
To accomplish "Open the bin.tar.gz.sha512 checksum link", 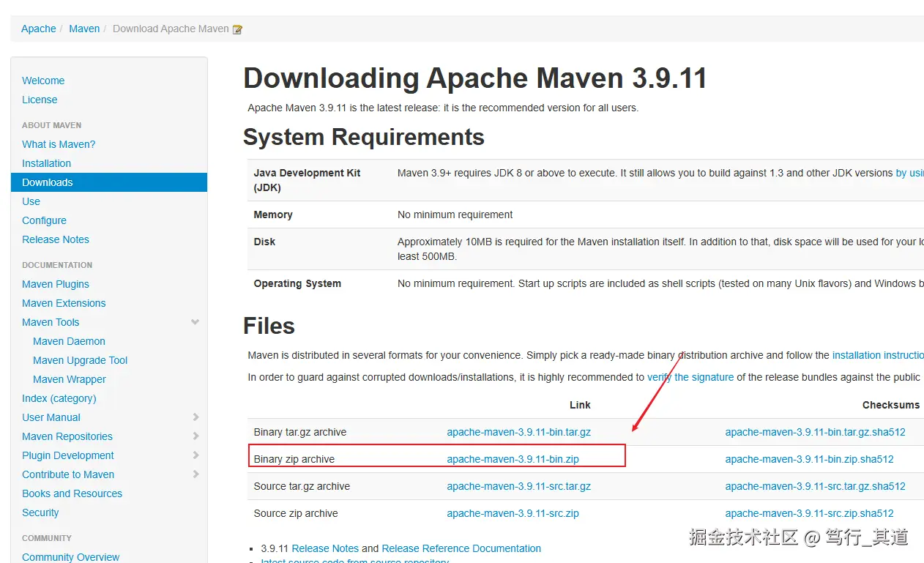I will (816, 432).
